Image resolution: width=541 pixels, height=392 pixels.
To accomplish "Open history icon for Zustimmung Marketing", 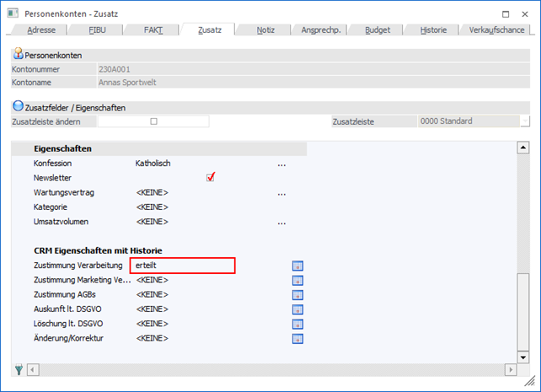I will tap(297, 280).
